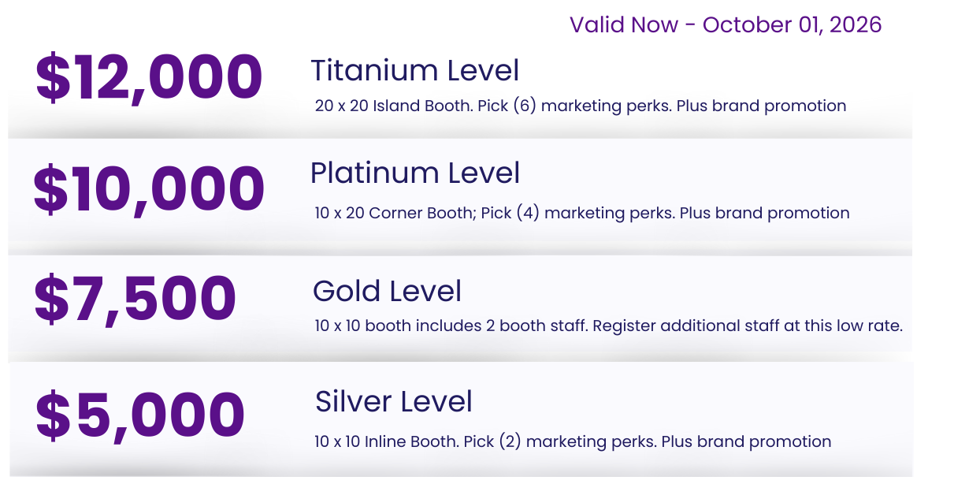
Task: Select the Titanium Level heading
Action: 414,71
